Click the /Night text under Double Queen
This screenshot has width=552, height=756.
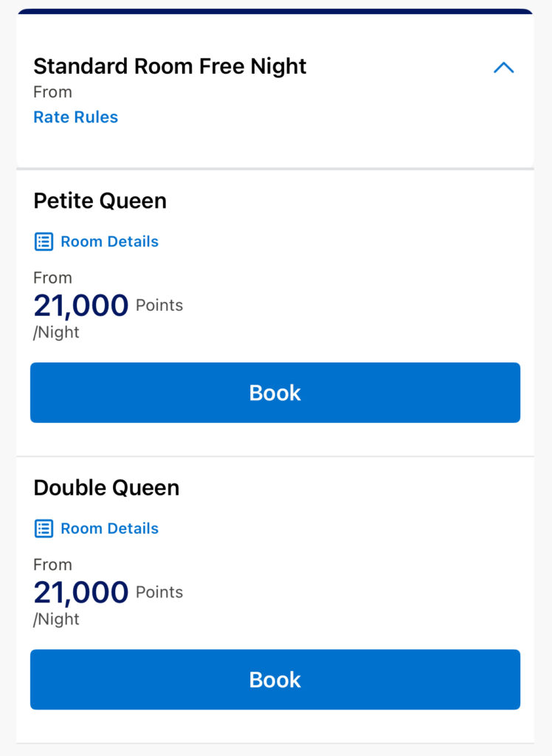(56, 619)
